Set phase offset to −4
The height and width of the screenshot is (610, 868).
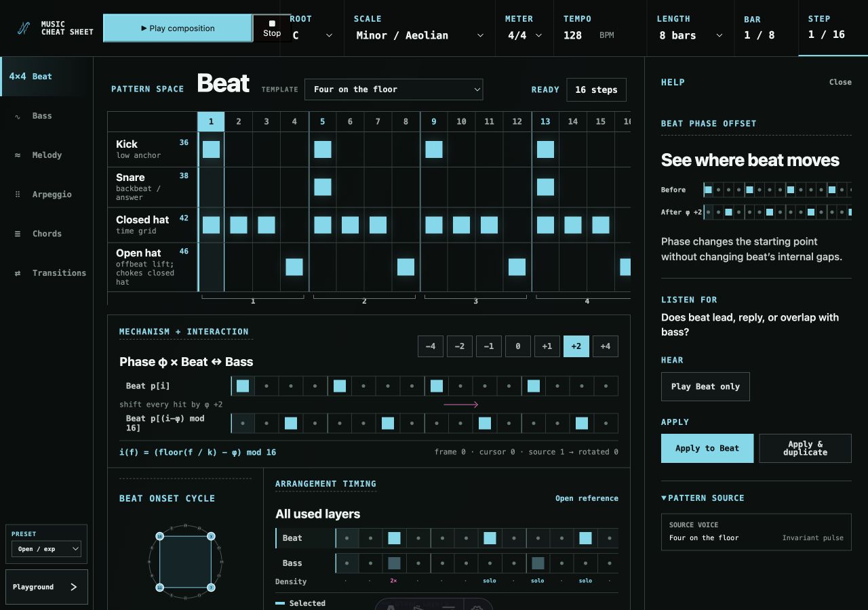(431, 346)
